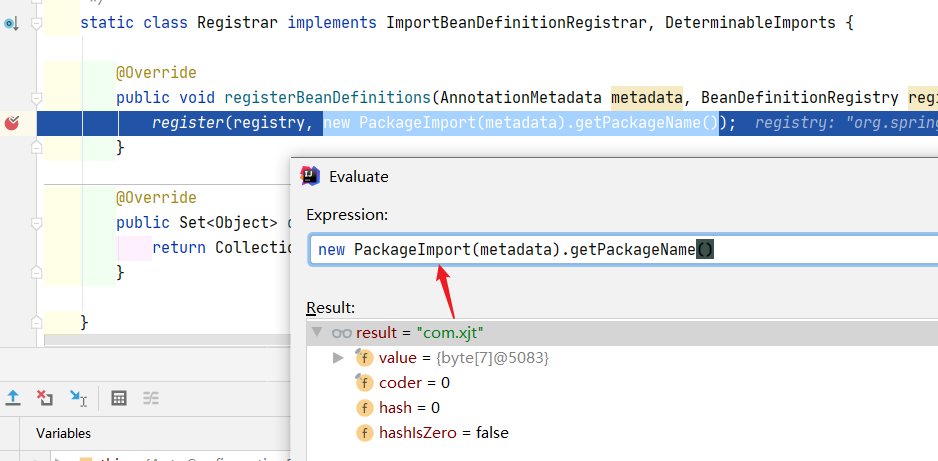Fold the registerBeanDefinitions method
Viewport: 938px width, 461px height.
click(36, 98)
